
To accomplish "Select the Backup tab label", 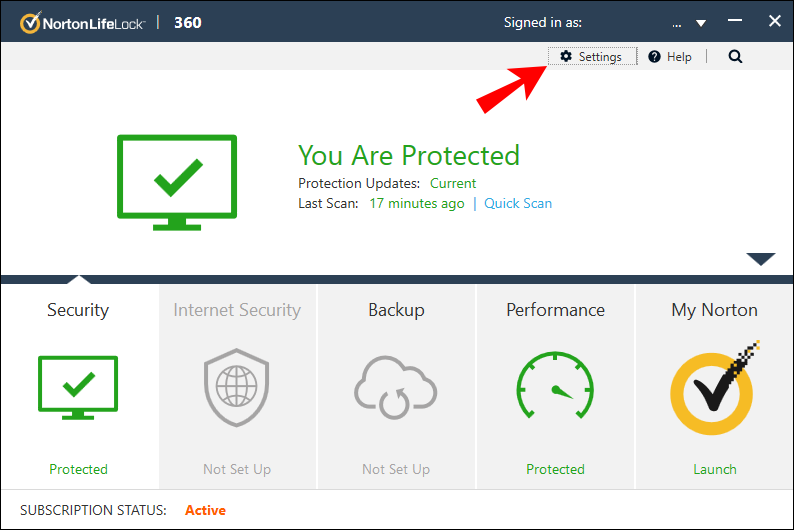I will coord(396,310).
